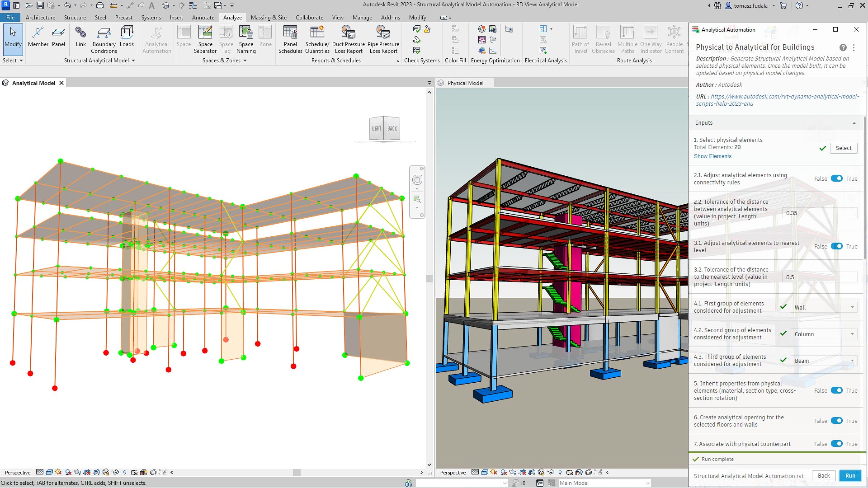Click the Boundary Conditions tool

104,38
